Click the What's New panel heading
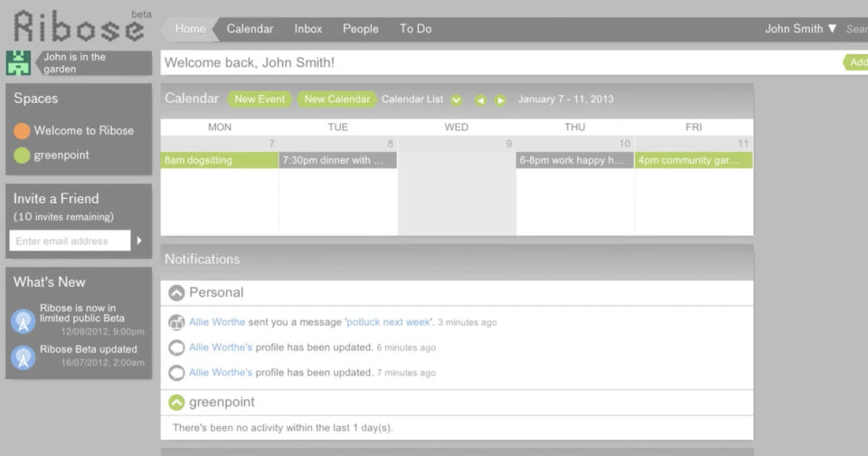Screen dimensions: 868x456 (x=49, y=282)
